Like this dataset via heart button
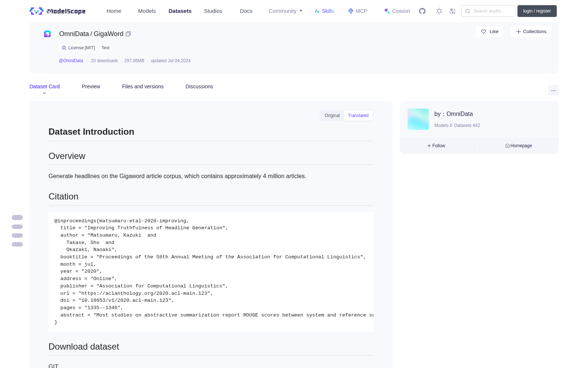This screenshot has height=368, width=588. (489, 32)
